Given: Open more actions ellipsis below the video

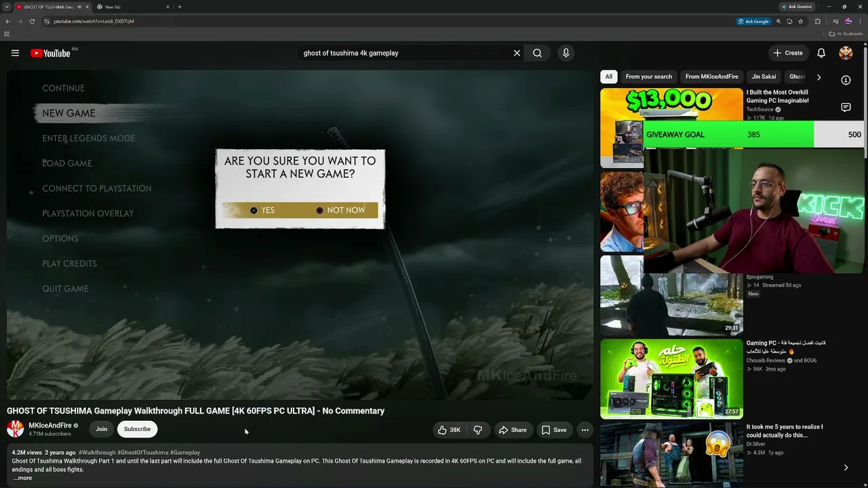Looking at the screenshot, I should click(585, 430).
